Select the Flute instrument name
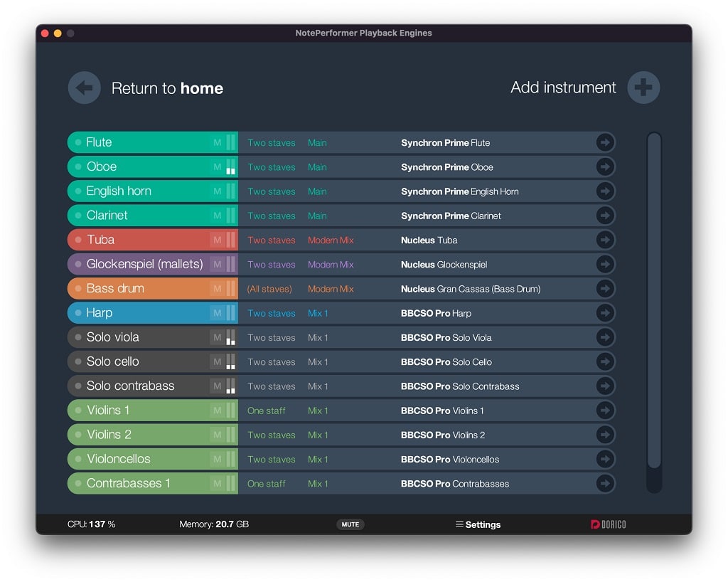Viewport: 728px width, 582px height. point(99,142)
